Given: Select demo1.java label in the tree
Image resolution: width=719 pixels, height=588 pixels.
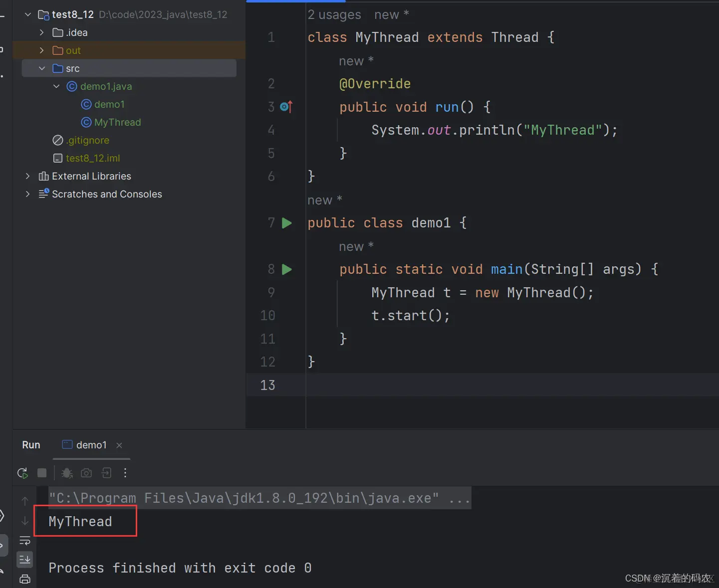Looking at the screenshot, I should pyautogui.click(x=106, y=86).
